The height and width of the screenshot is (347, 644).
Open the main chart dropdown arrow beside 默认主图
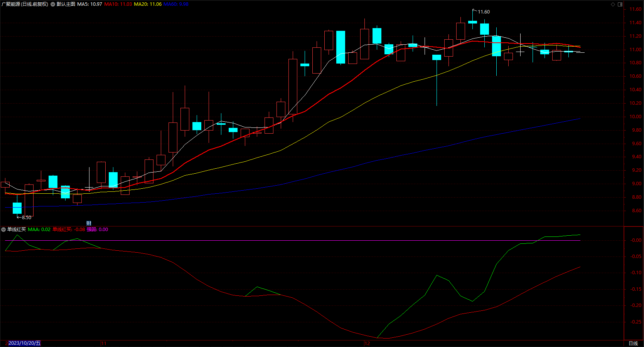click(53, 4)
